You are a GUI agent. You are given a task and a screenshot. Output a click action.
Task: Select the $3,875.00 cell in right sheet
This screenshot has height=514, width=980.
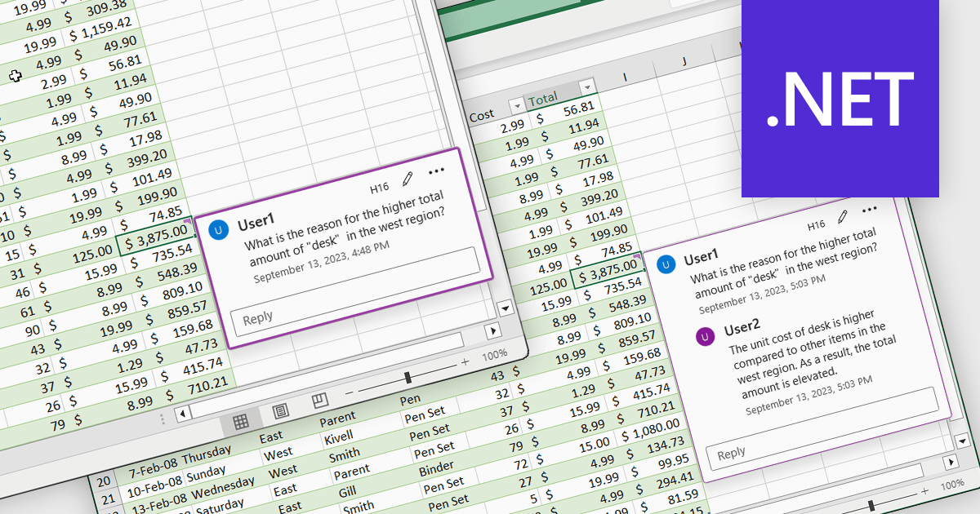(x=608, y=272)
